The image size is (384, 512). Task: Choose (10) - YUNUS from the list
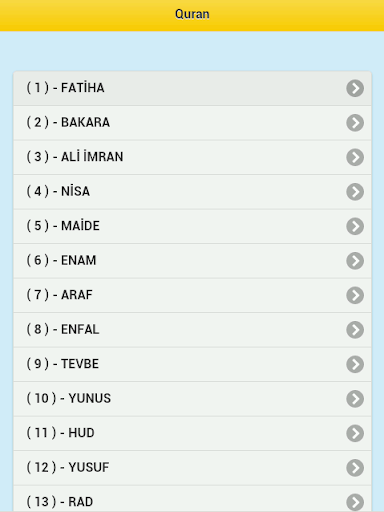[192, 399]
